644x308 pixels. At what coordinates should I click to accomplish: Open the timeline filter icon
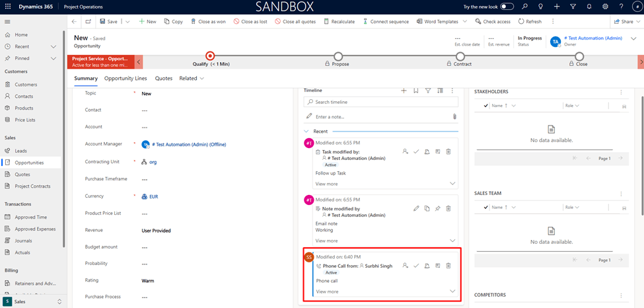tap(428, 91)
